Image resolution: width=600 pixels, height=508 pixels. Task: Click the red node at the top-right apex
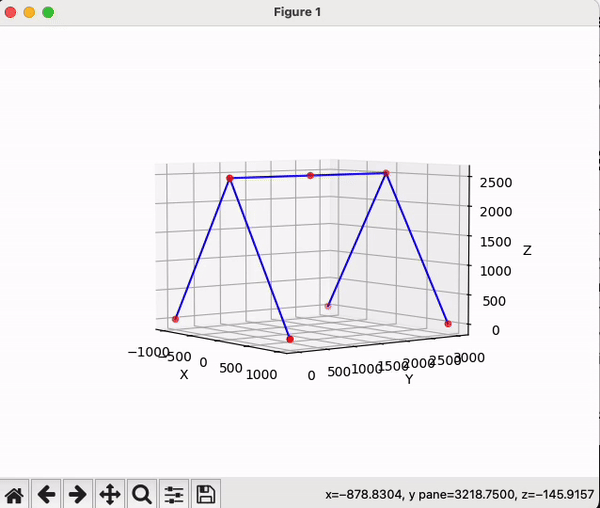click(x=386, y=173)
